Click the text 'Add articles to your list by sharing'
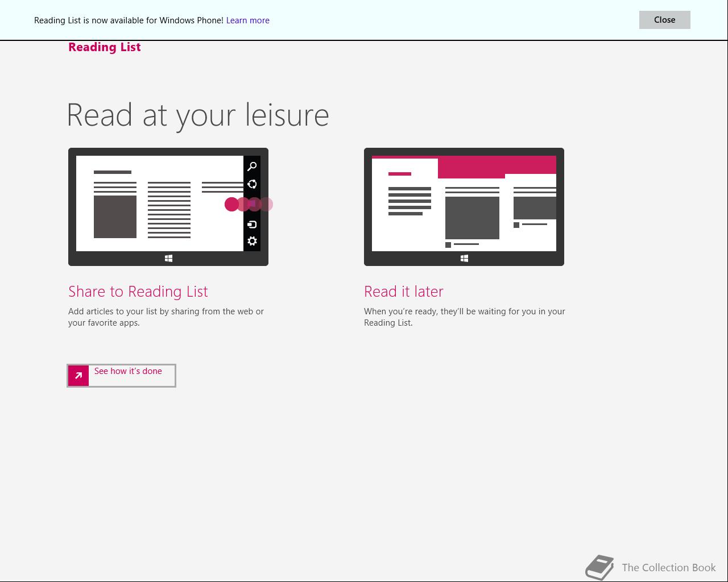 (x=134, y=311)
